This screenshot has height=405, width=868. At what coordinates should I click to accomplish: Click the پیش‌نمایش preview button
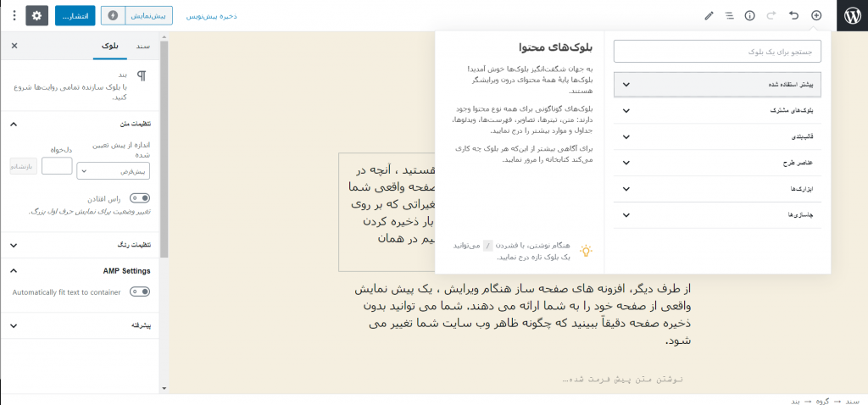click(149, 15)
